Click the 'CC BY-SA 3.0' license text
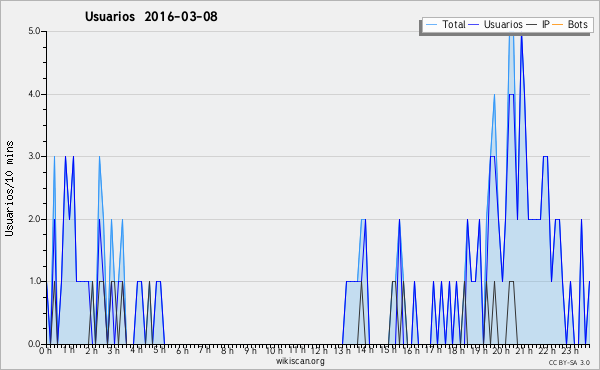The width and height of the screenshot is (600, 370). coord(569,362)
